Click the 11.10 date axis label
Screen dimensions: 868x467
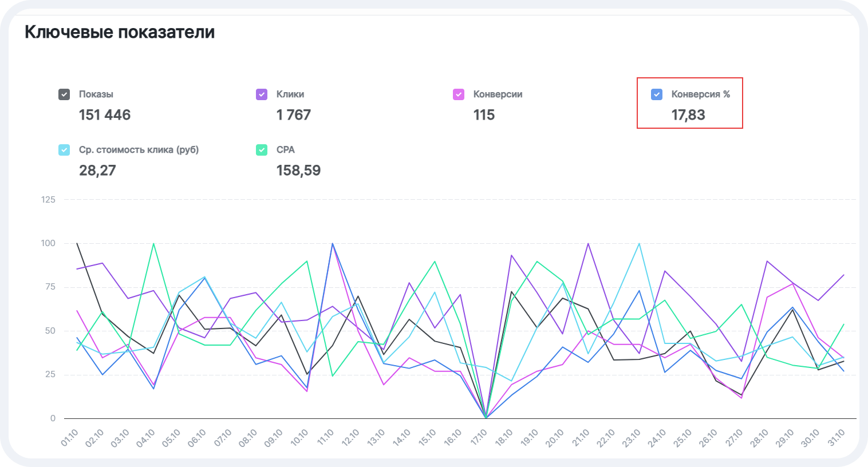325,438
